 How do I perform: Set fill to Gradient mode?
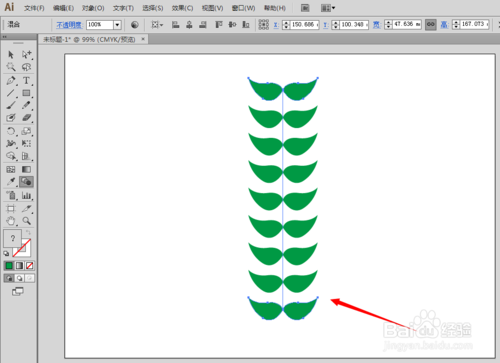(x=19, y=266)
